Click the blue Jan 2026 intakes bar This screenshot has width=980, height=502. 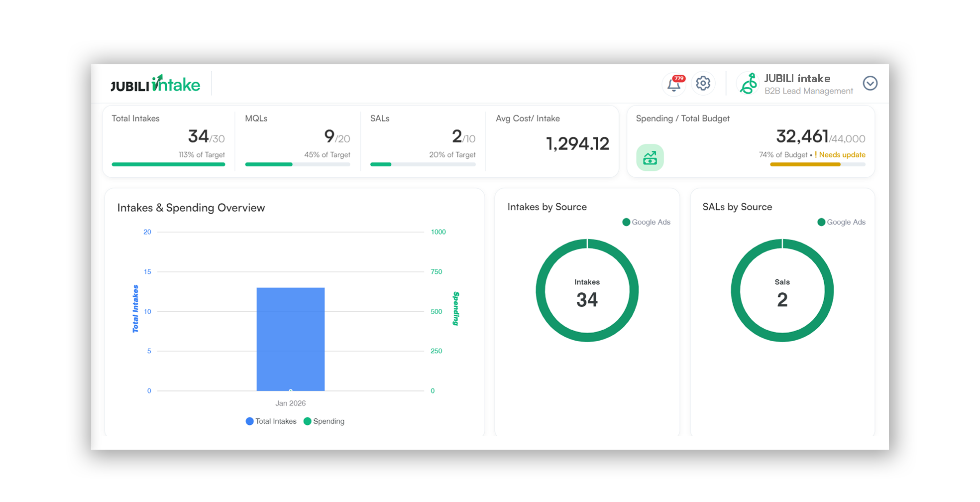[x=290, y=339]
